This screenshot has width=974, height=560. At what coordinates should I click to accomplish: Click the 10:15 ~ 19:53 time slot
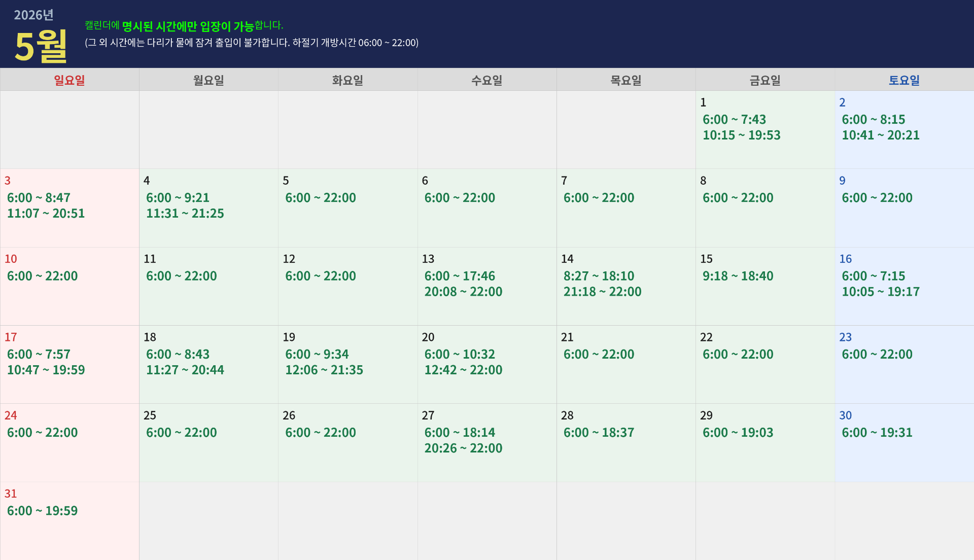(x=741, y=135)
